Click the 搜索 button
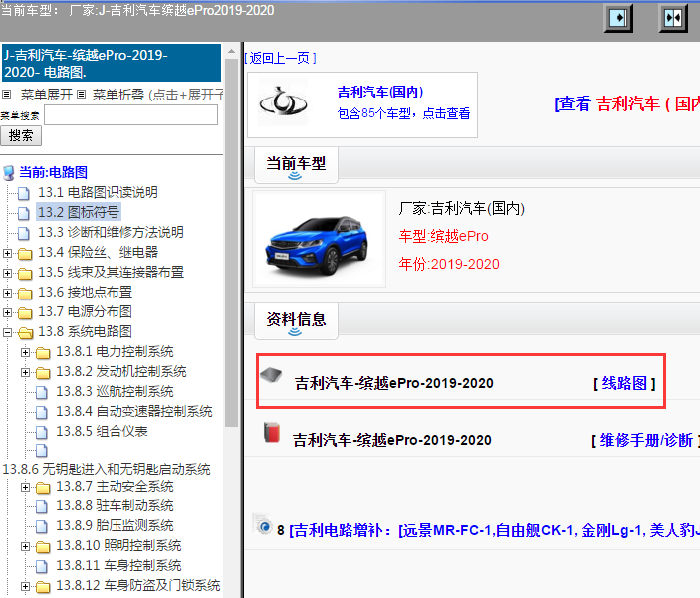700x598 pixels. pos(21,136)
